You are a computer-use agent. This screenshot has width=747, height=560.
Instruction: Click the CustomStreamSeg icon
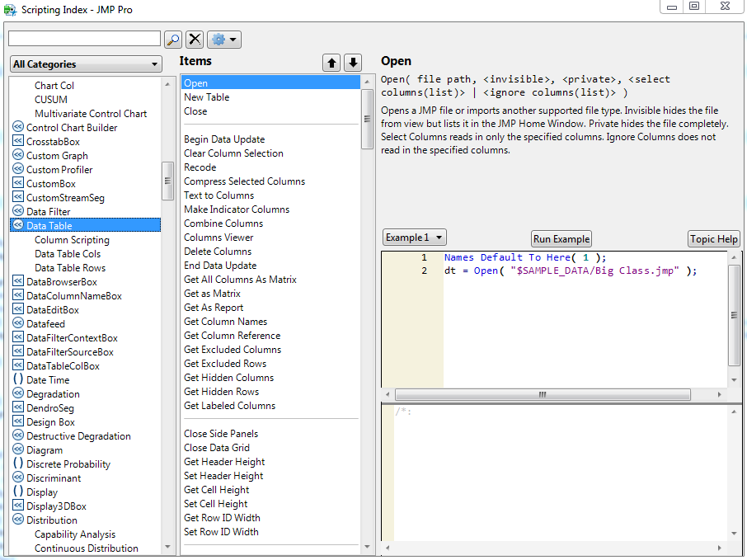[x=18, y=197]
